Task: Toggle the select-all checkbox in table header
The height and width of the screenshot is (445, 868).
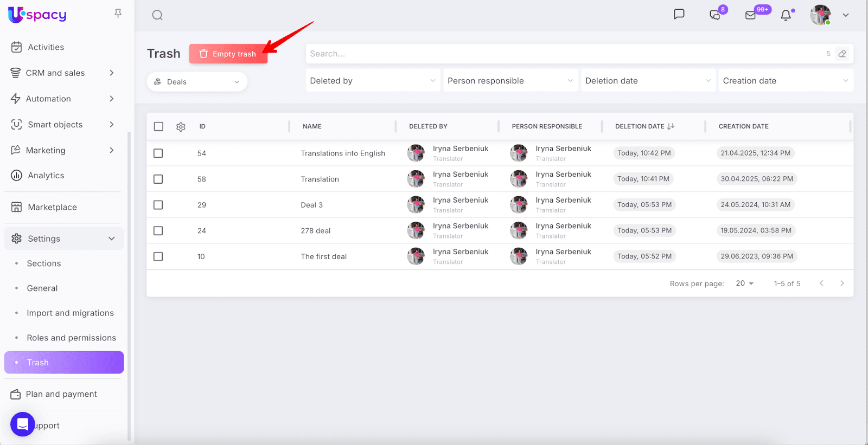Action: tap(158, 126)
